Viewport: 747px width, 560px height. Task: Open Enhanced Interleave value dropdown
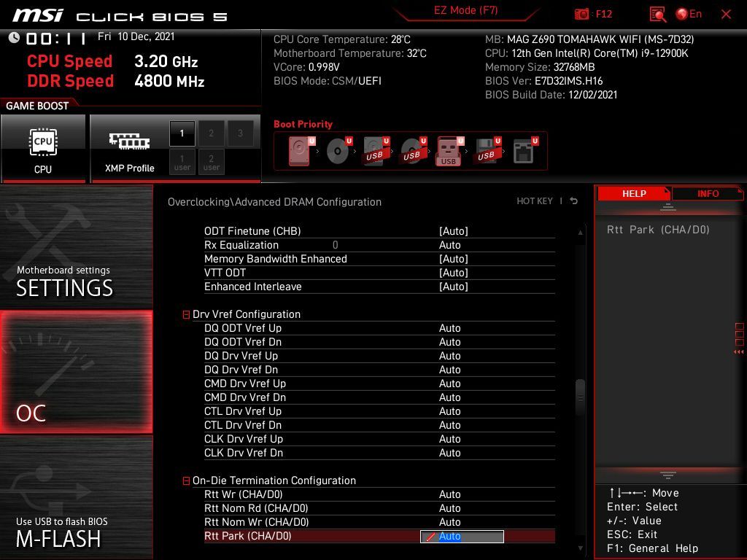453,286
